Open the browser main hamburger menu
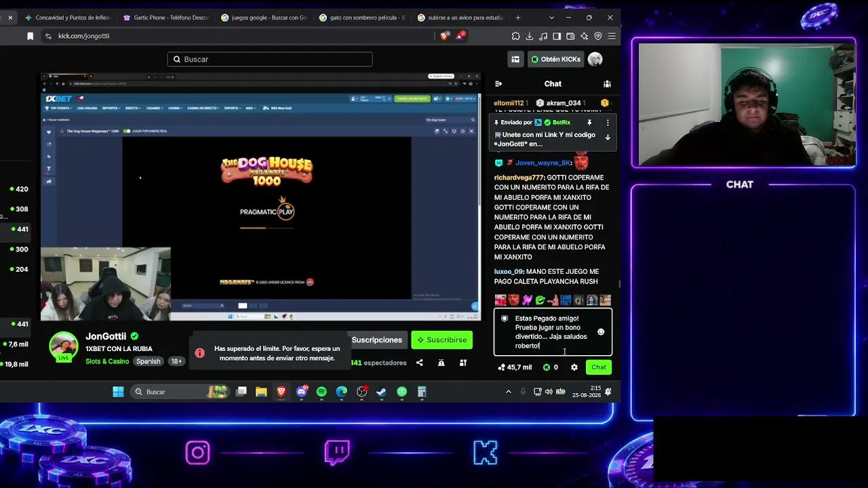The height and width of the screenshot is (488, 868). tap(612, 36)
